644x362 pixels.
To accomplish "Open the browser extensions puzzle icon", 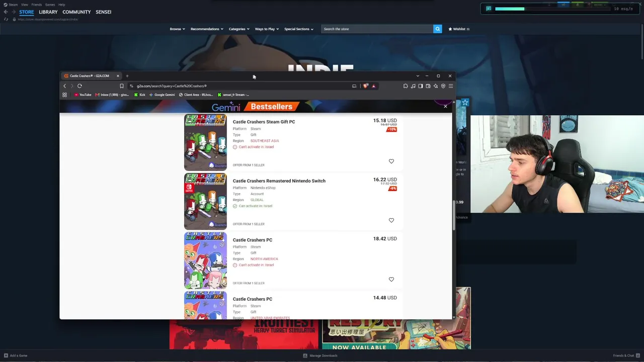I will [x=406, y=86].
